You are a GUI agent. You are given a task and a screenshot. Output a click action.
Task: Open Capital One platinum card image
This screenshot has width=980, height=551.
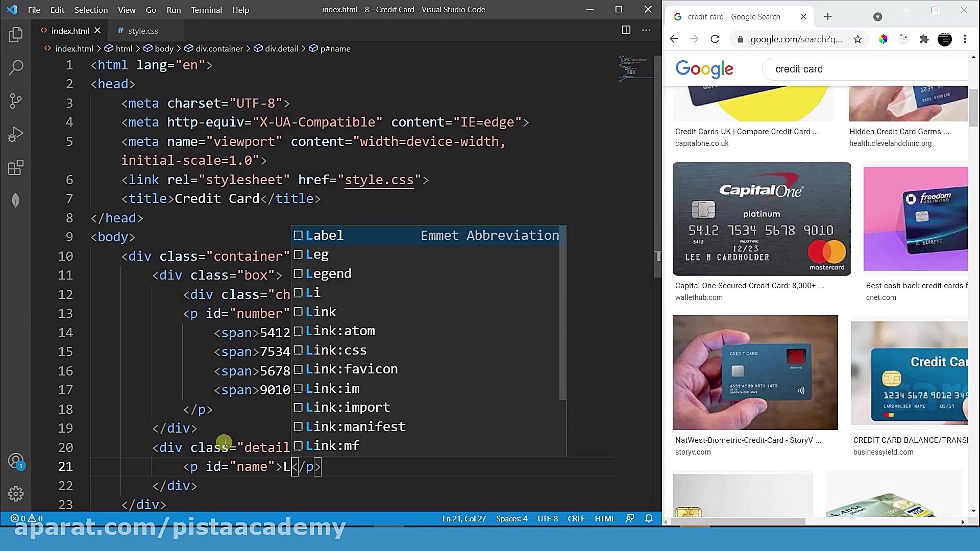coord(762,219)
